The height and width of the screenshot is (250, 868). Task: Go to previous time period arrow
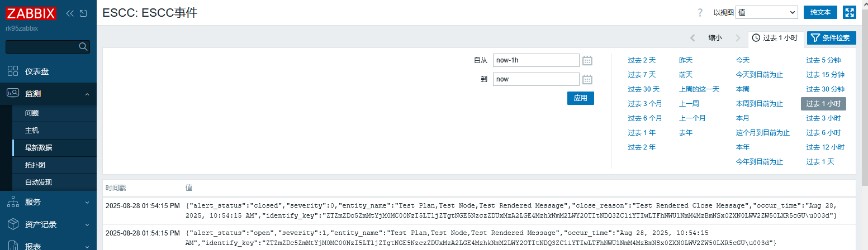pos(692,38)
